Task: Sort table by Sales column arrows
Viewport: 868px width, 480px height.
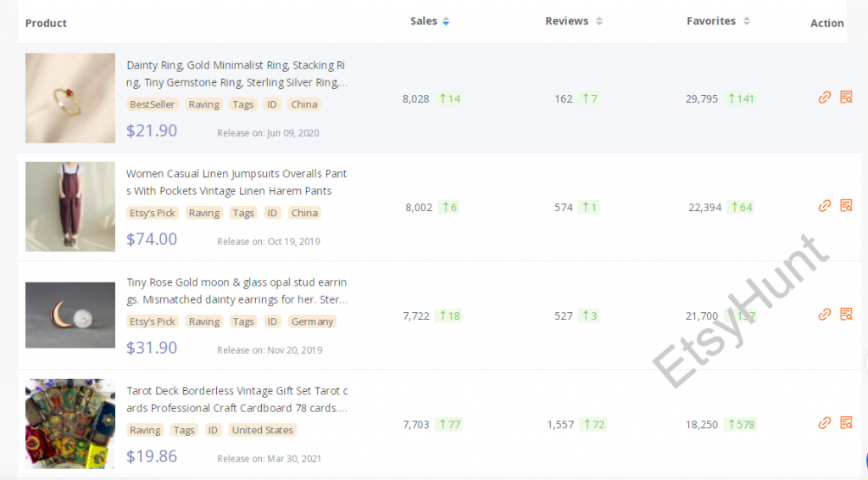Action: tap(446, 21)
